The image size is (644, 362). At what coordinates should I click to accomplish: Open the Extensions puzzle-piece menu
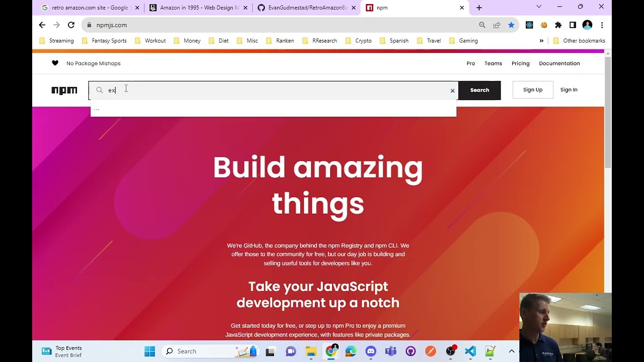pyautogui.click(x=558, y=25)
